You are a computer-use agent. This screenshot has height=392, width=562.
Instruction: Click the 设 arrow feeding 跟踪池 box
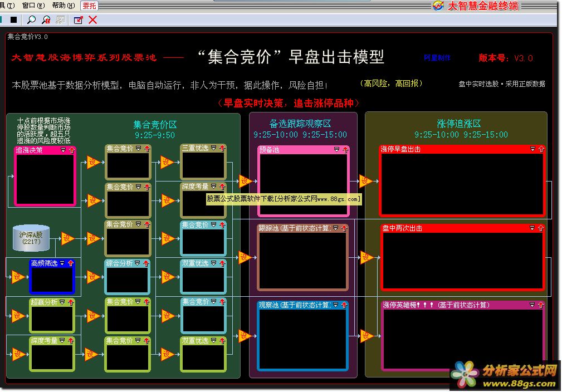tap(245, 257)
